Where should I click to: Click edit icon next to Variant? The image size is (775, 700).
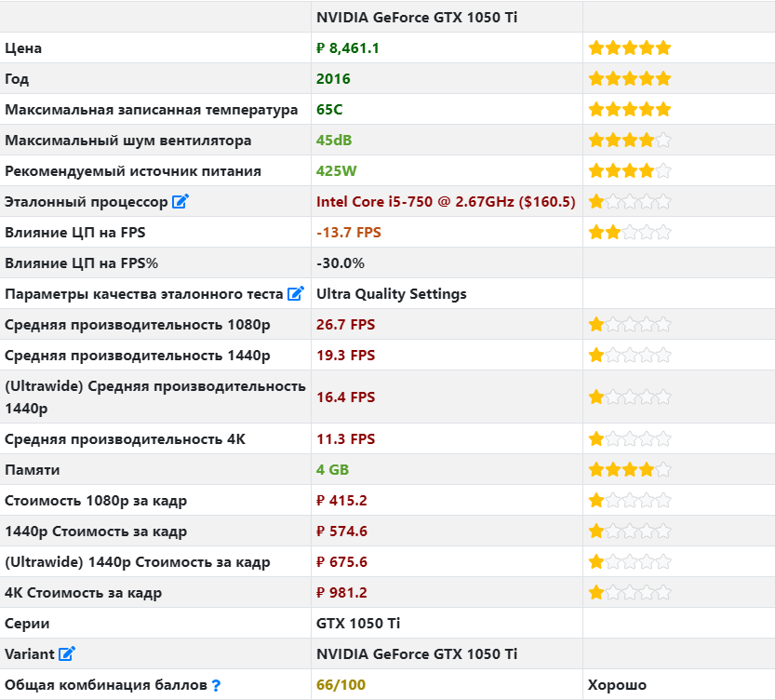pyautogui.click(x=67, y=653)
